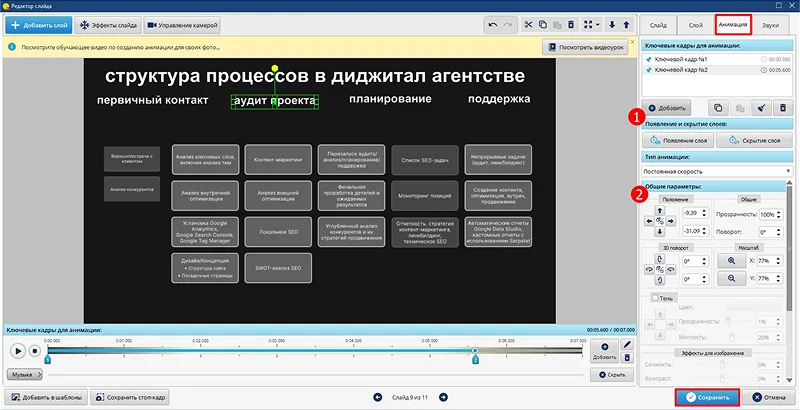Rotate 3D downward with bottom rotation icon
Screen dimensions: 800x410
coord(660,280)
